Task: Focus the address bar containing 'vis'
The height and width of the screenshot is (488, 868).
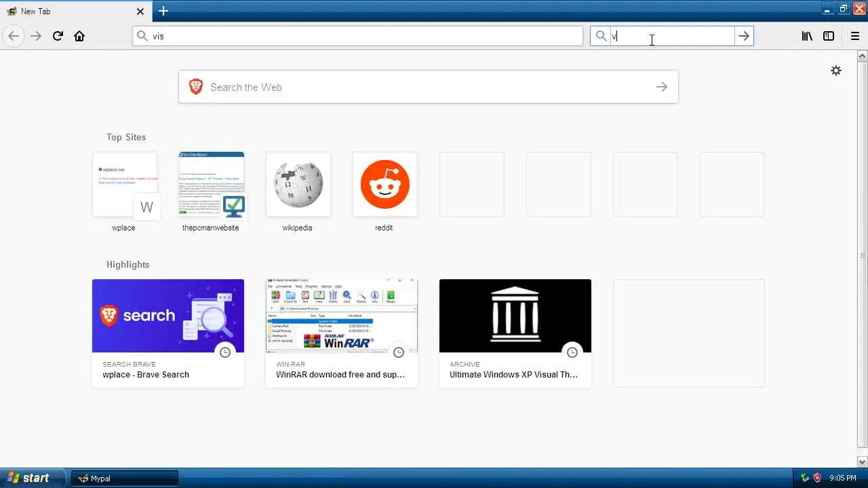Action: [357, 36]
